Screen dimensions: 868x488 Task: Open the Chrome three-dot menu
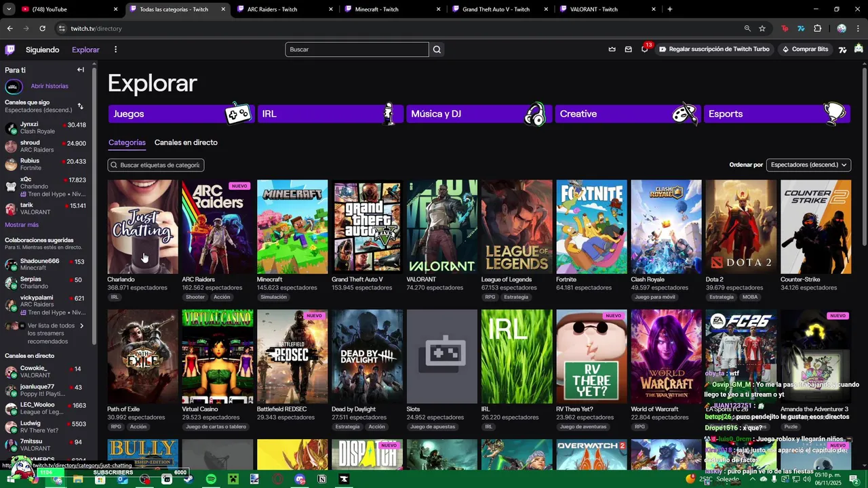[x=858, y=28]
